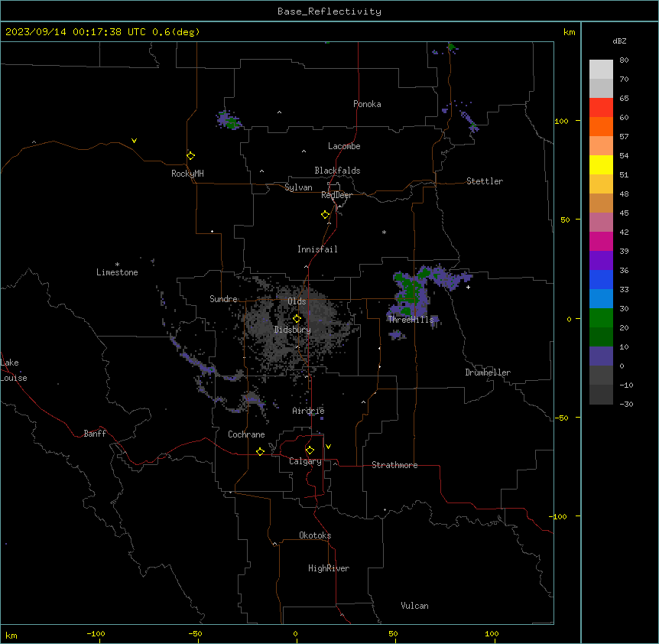
Task: Click the Innisfail label
Action: 317,249
